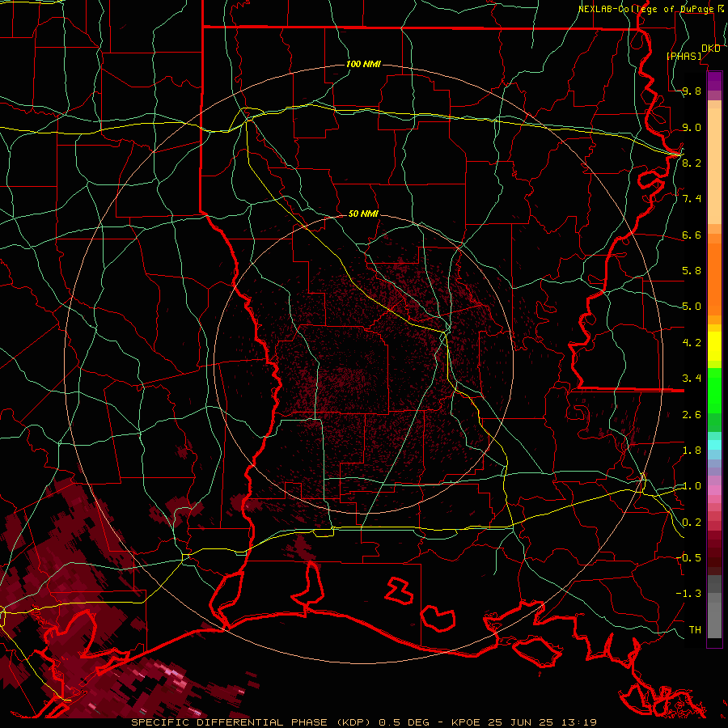The image size is (728, 728).
Task: Choose the 0.2 scale label
Action: click(692, 523)
